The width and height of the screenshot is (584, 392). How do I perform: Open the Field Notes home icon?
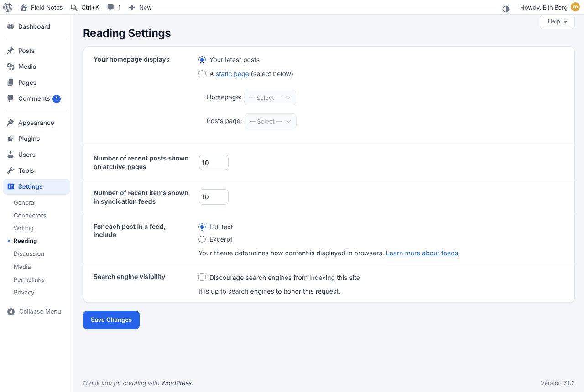coord(24,7)
